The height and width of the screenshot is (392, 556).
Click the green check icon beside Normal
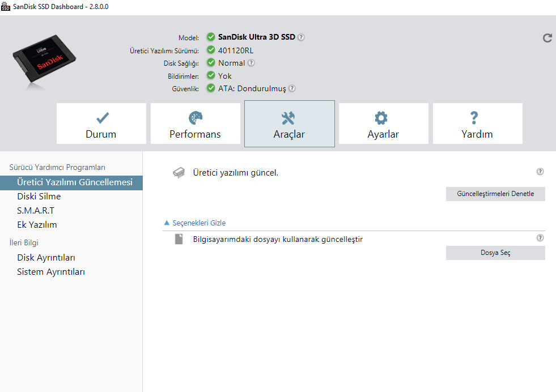(x=211, y=62)
